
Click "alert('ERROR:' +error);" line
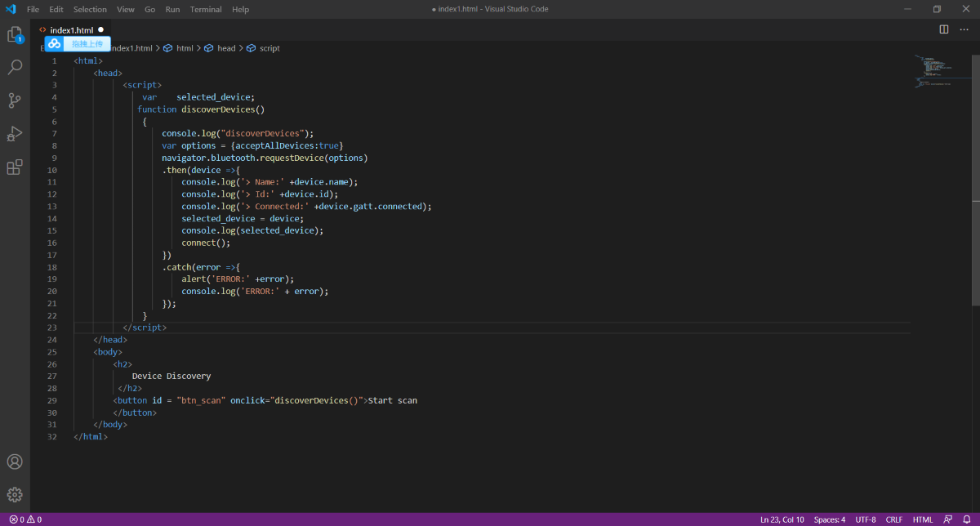tap(238, 279)
